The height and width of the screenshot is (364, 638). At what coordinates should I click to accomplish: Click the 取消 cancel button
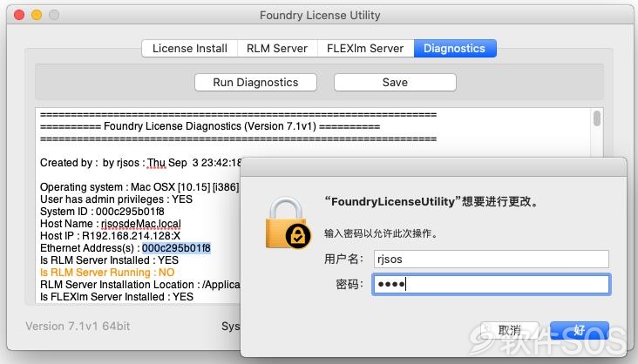click(510, 330)
